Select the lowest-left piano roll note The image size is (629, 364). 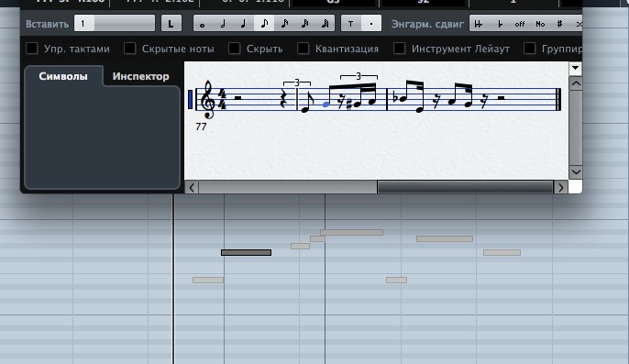coord(208,281)
